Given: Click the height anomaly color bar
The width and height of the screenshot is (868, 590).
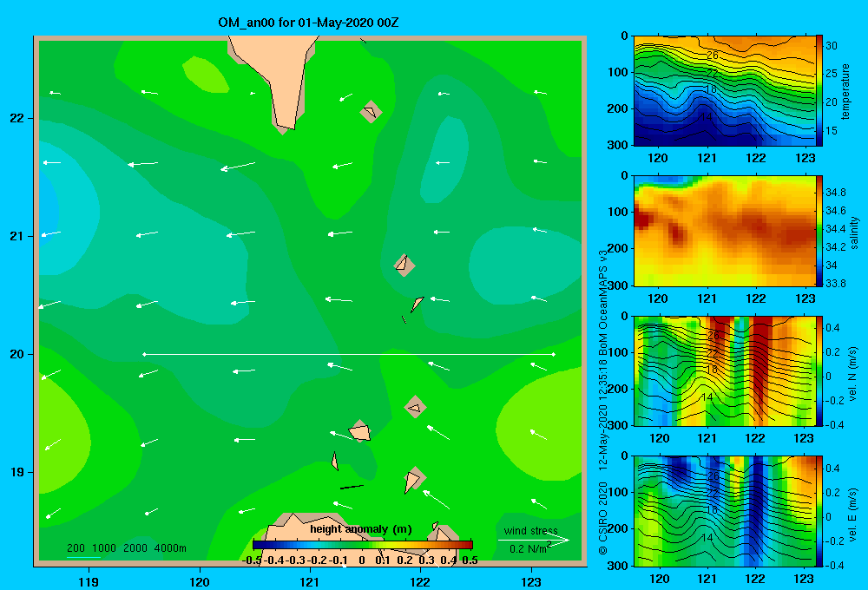Looking at the screenshot, I should [363, 545].
